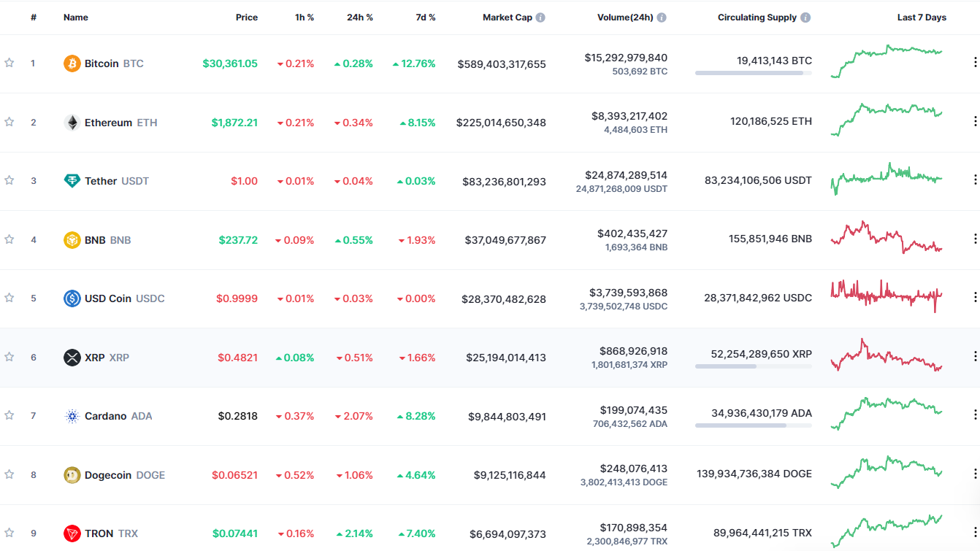Screen dimensions: 980x551
Task: Select the Ethereum coin icon
Action: point(72,122)
